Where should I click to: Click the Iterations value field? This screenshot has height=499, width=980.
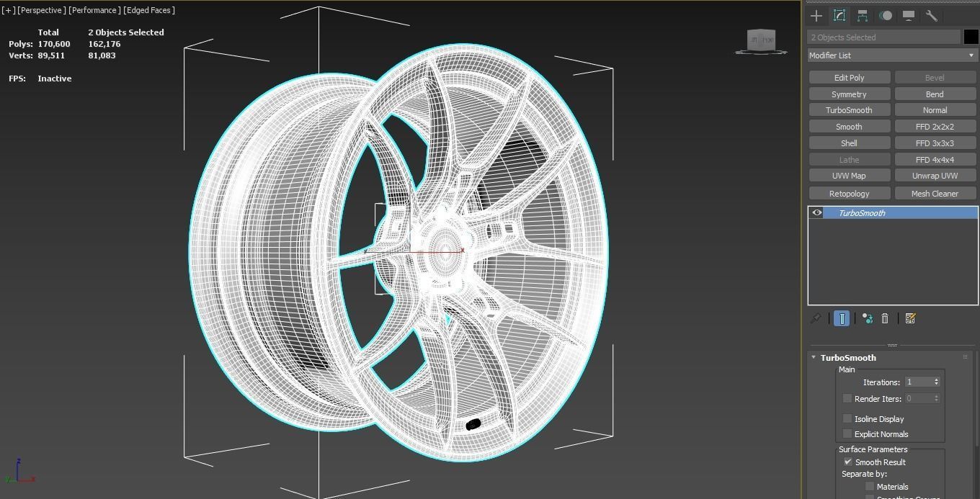[x=918, y=382]
